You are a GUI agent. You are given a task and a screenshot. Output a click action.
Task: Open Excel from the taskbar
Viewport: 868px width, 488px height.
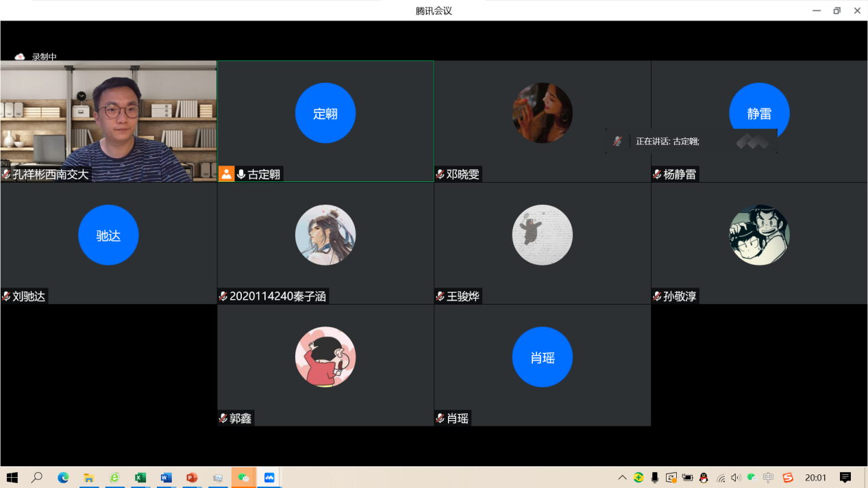(x=140, y=478)
